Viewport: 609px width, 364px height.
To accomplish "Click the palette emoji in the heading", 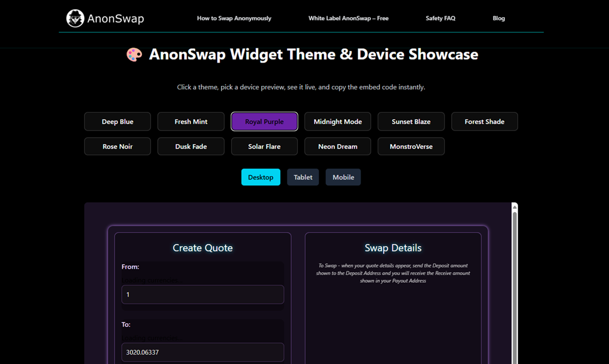I will coord(134,54).
